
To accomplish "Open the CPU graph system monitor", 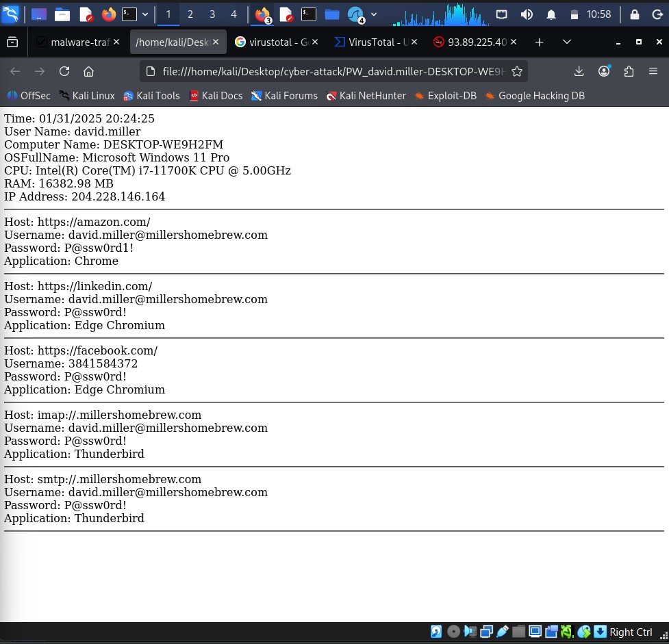I will point(440,14).
